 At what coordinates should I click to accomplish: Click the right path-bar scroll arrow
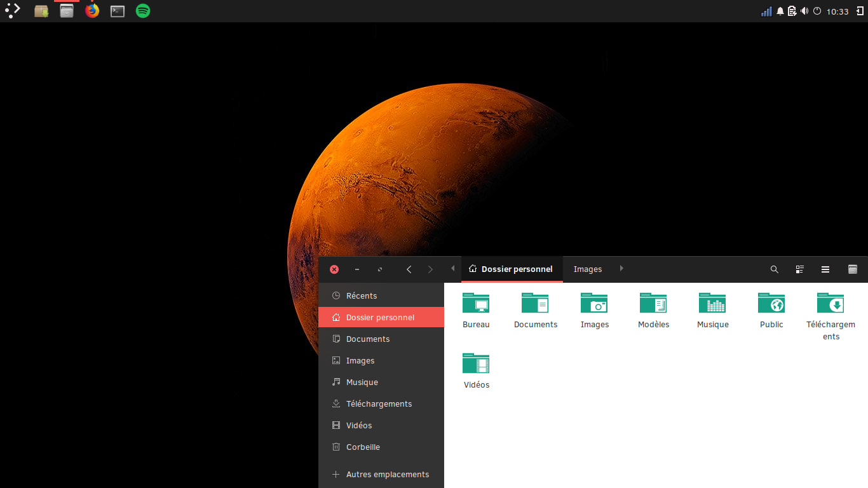[621, 269]
